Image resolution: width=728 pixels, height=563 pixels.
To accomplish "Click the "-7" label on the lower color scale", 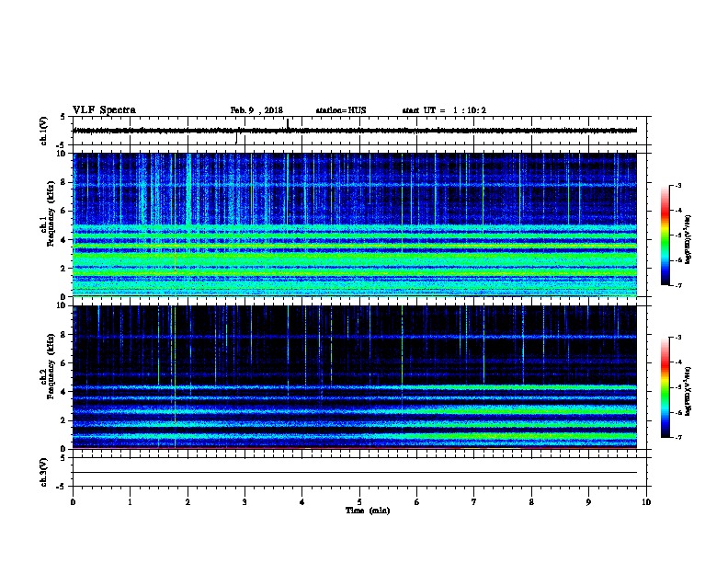I will coord(677,437).
